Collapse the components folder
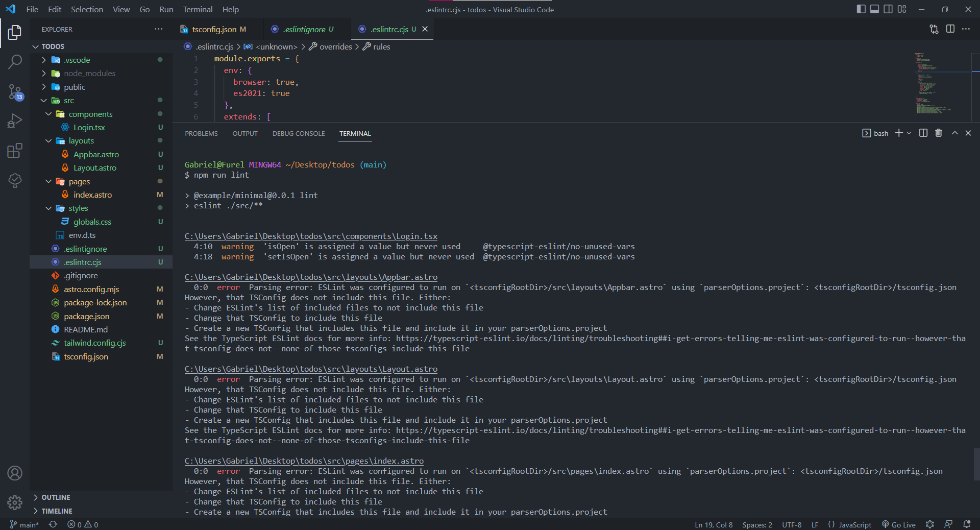980x530 pixels. pos(101,114)
